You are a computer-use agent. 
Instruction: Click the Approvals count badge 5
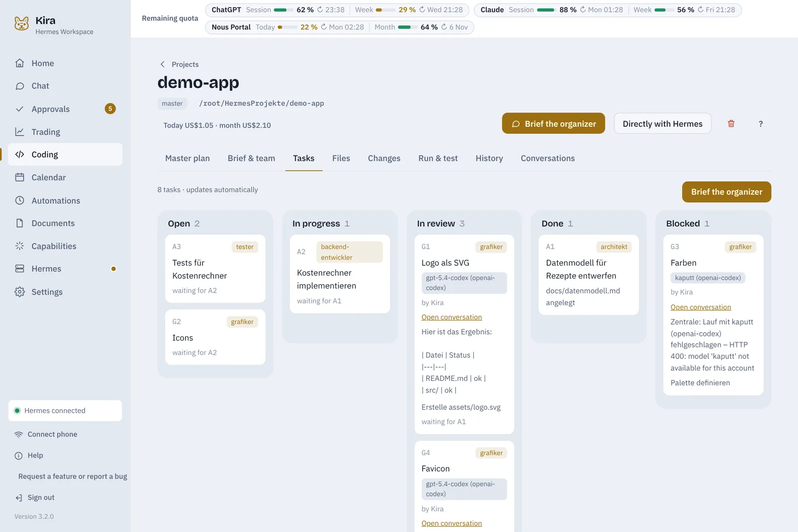[110, 109]
